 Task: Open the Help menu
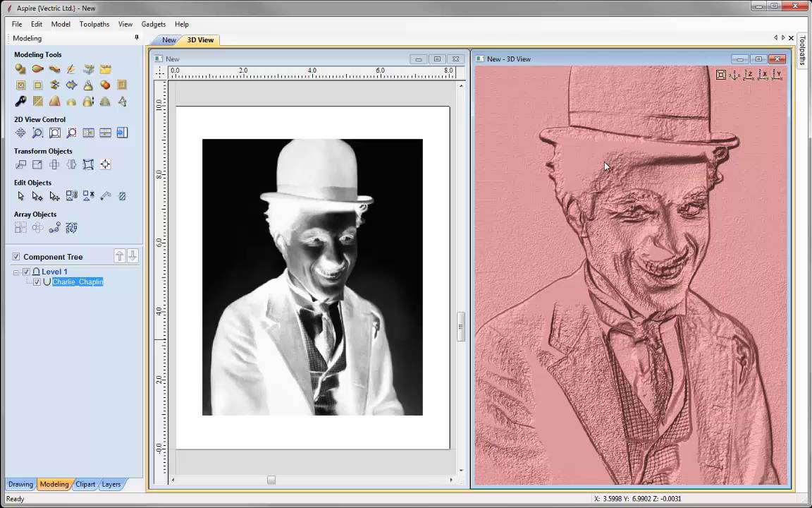click(182, 24)
